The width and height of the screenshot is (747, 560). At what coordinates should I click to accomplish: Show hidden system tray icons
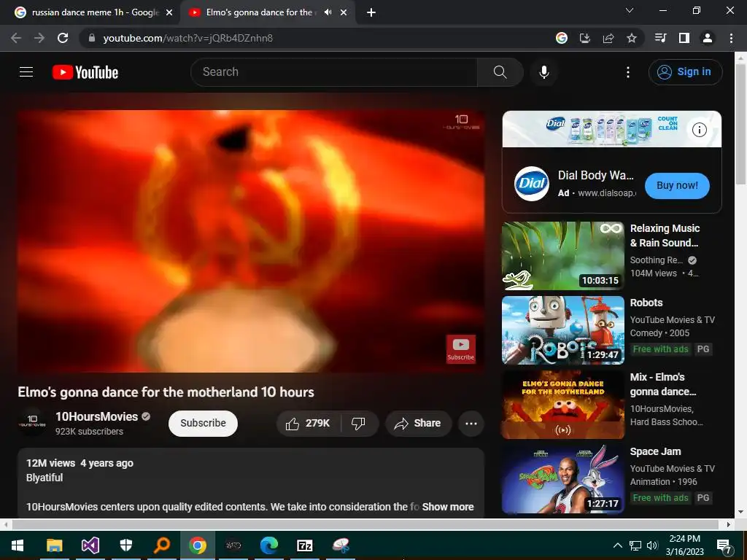point(617,545)
